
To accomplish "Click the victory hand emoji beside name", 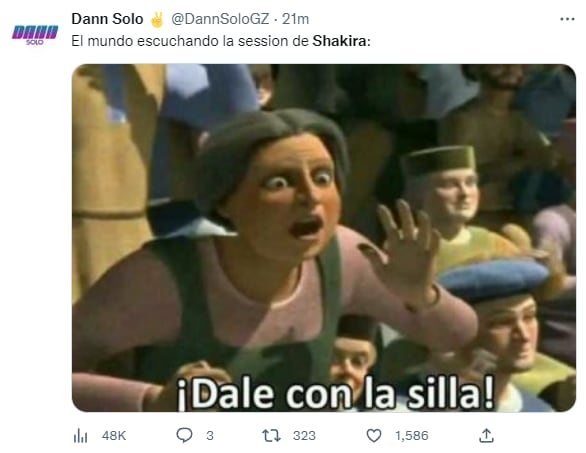I will [x=157, y=19].
